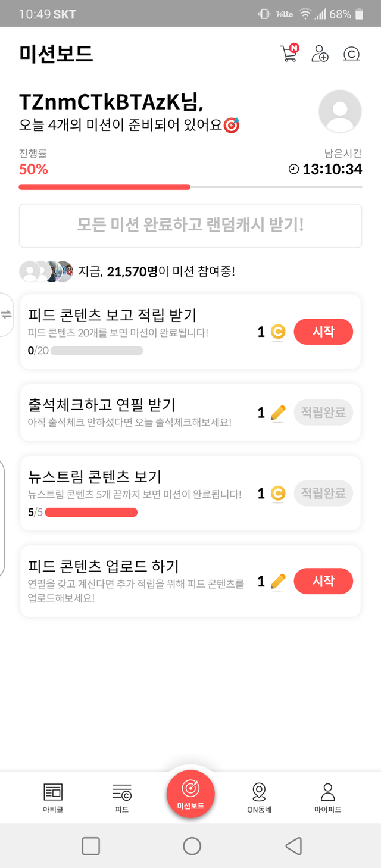This screenshot has width=381, height=868.
Task: Switch to the 피드 tab
Action: [121, 798]
